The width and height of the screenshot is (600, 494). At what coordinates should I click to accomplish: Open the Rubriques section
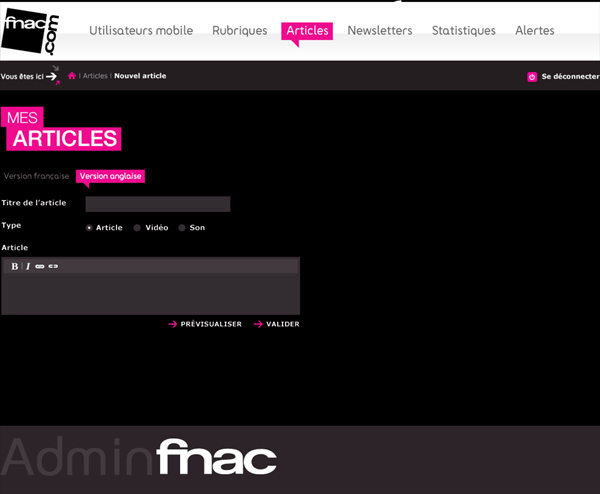[x=240, y=31]
